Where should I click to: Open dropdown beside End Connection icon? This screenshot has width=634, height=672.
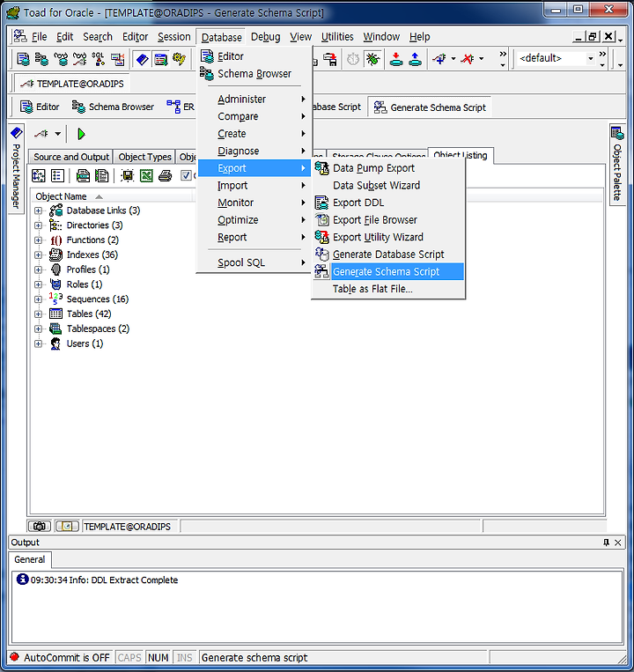coord(482,59)
